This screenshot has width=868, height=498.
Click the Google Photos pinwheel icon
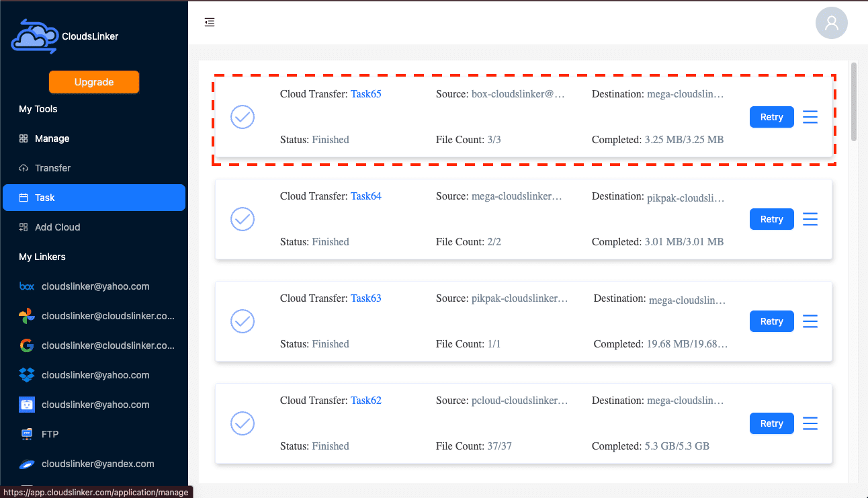[27, 316]
